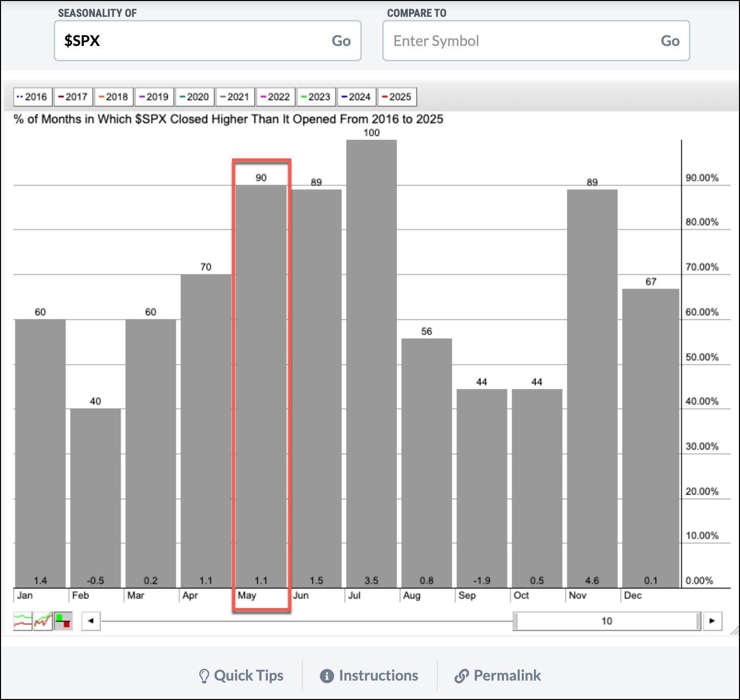This screenshot has width=740, height=700.
Task: Click the $SPX seasonality symbol field
Action: point(194,41)
